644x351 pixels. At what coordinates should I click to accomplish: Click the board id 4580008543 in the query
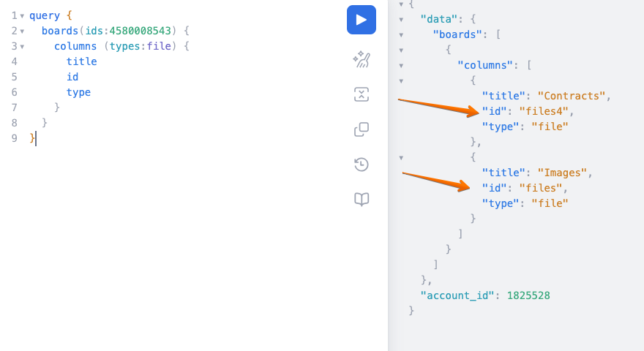140,31
